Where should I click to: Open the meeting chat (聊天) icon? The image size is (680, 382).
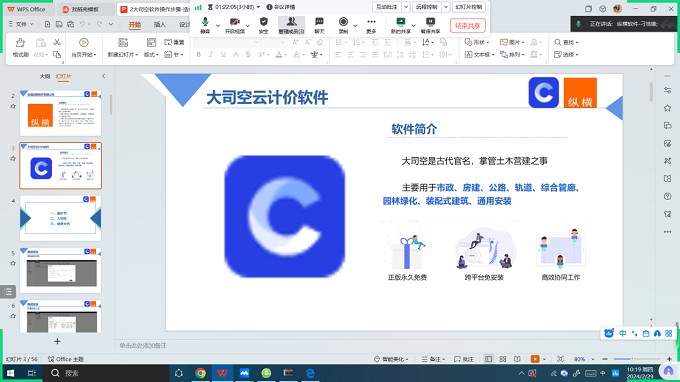click(319, 25)
